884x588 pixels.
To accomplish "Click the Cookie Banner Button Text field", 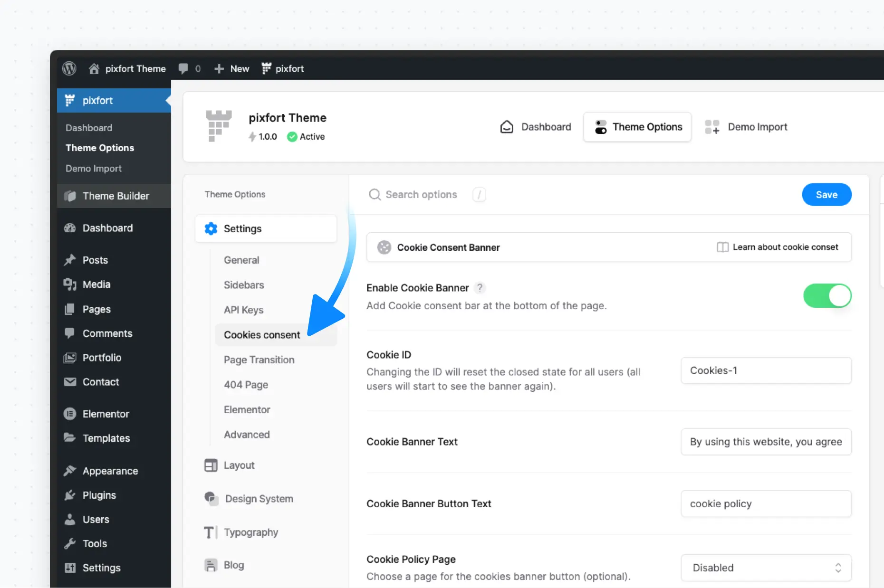I will [x=766, y=503].
